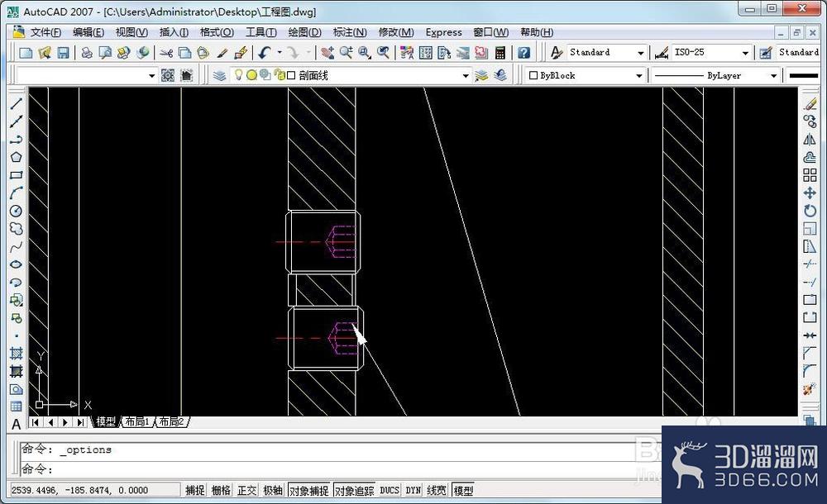Click the Move modify tool
This screenshot has height=504, width=827.
pyautogui.click(x=810, y=193)
